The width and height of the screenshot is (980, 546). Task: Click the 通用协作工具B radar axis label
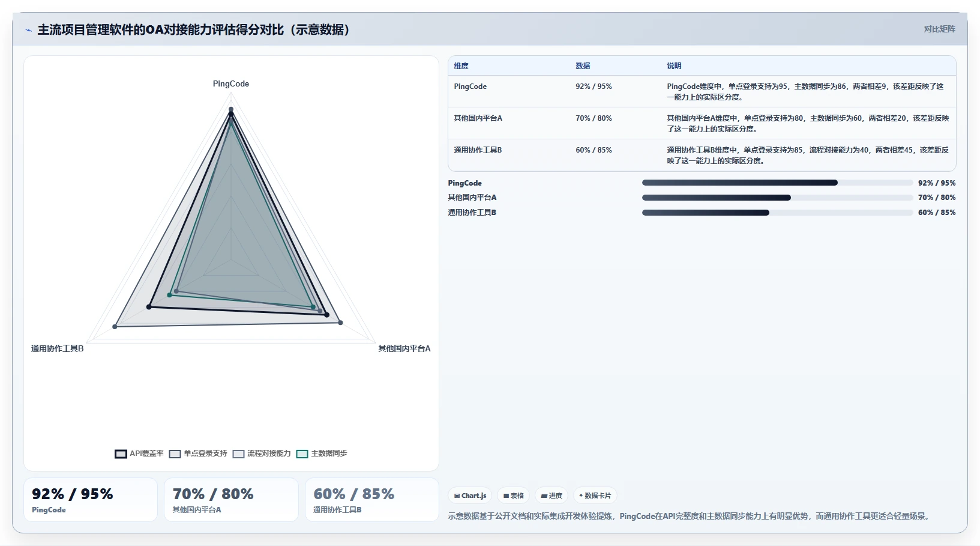point(58,348)
